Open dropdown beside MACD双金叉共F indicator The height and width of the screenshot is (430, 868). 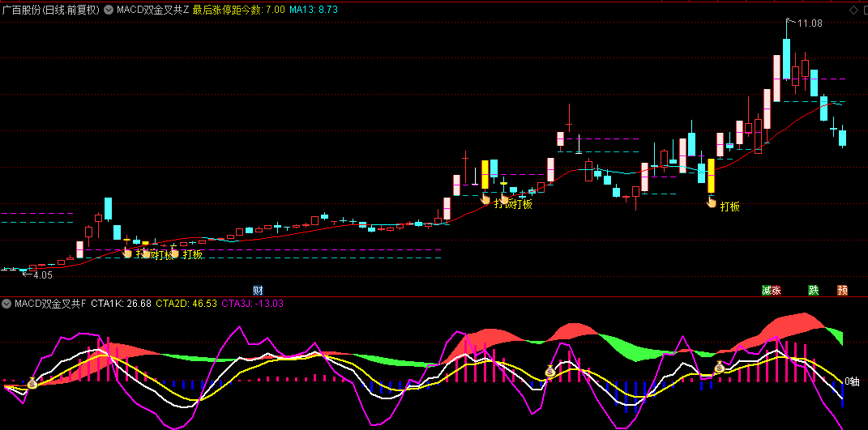(6, 304)
